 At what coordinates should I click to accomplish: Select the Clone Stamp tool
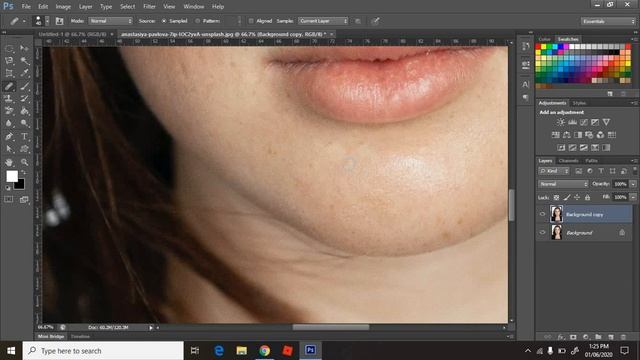coord(9,98)
